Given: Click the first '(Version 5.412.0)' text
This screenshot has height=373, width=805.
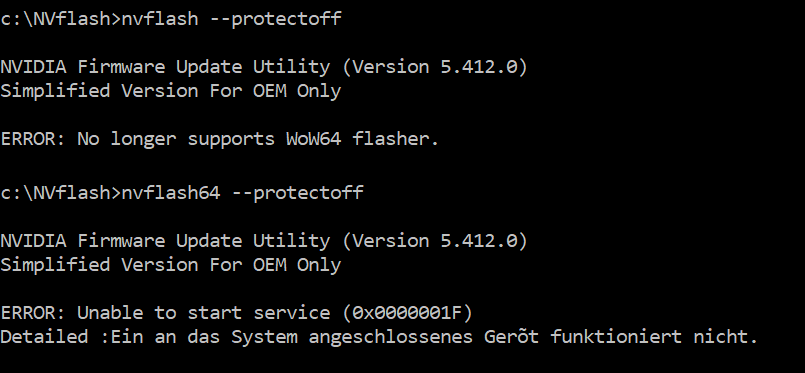Looking at the screenshot, I should 435,68.
